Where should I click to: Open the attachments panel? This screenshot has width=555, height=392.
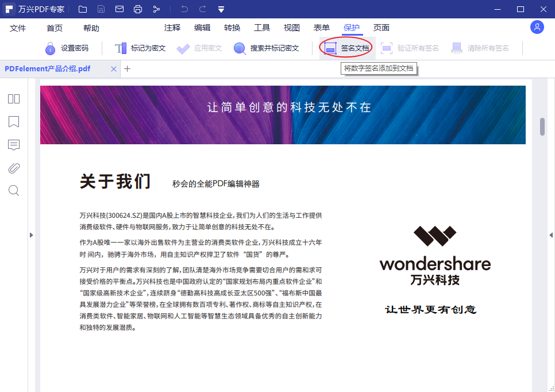(13, 168)
